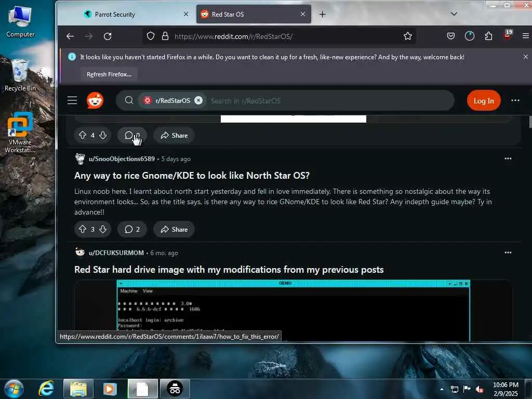Open the Firefox hamburger application menu
Viewport: 532px width, 399px height.
[x=526, y=36]
